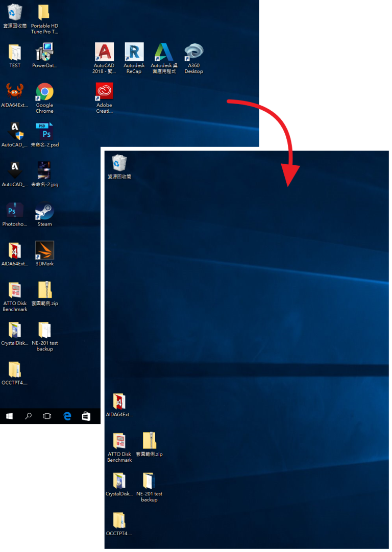Open the TEST folder
The height and width of the screenshot is (552, 392).
(x=15, y=53)
